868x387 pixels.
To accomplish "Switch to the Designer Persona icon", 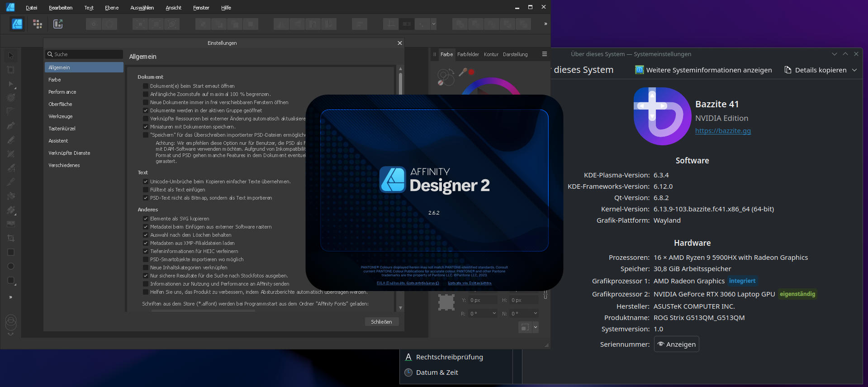I will (x=17, y=24).
